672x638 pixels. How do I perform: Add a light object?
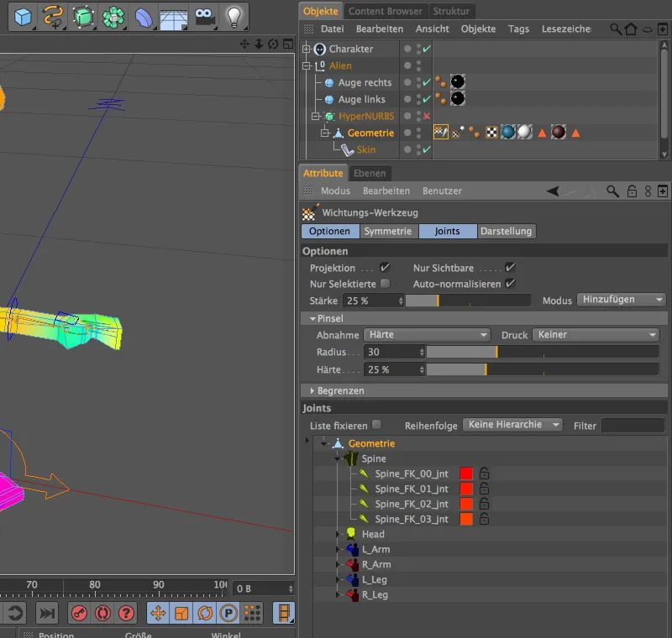[234, 17]
